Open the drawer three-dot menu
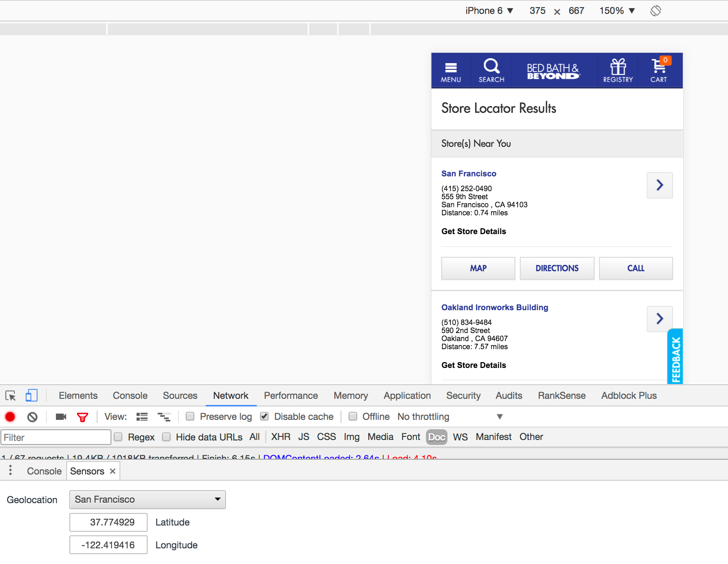Screen dimensions: 728x564 tap(10, 470)
